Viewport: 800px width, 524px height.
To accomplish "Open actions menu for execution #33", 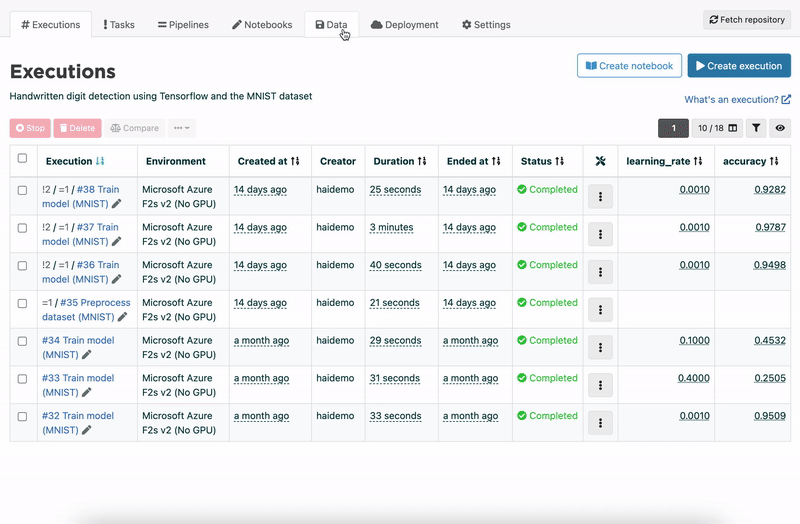I will (601, 385).
